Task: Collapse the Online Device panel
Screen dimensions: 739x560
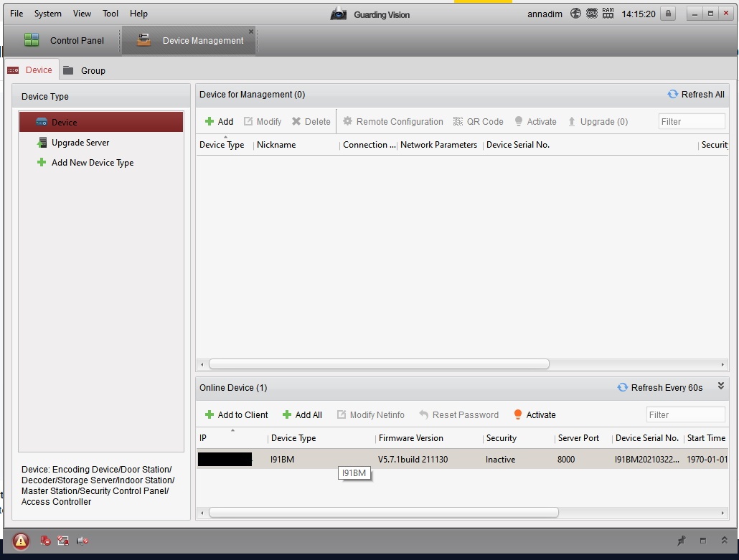Action: [x=720, y=386]
